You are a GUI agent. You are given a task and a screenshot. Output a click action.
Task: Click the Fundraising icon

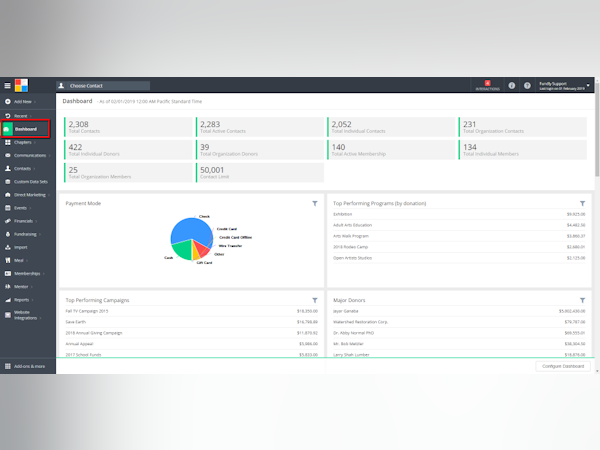[x=8, y=234]
